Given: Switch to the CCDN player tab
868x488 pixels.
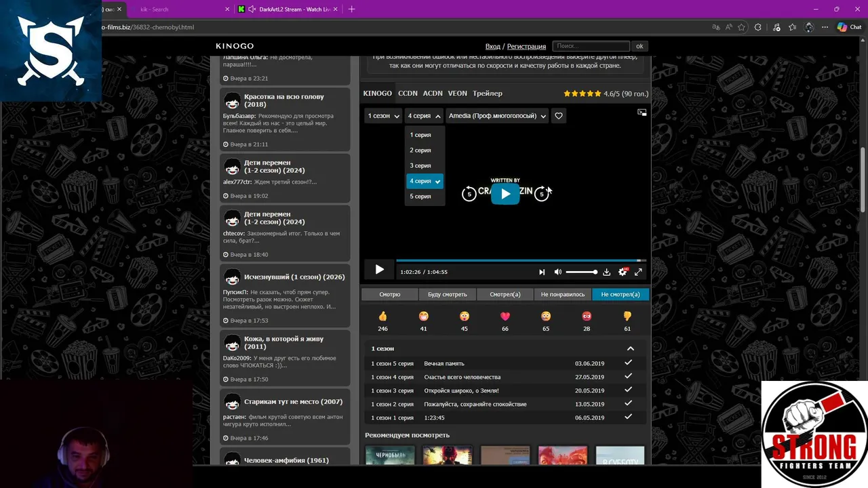Looking at the screenshot, I should point(408,94).
